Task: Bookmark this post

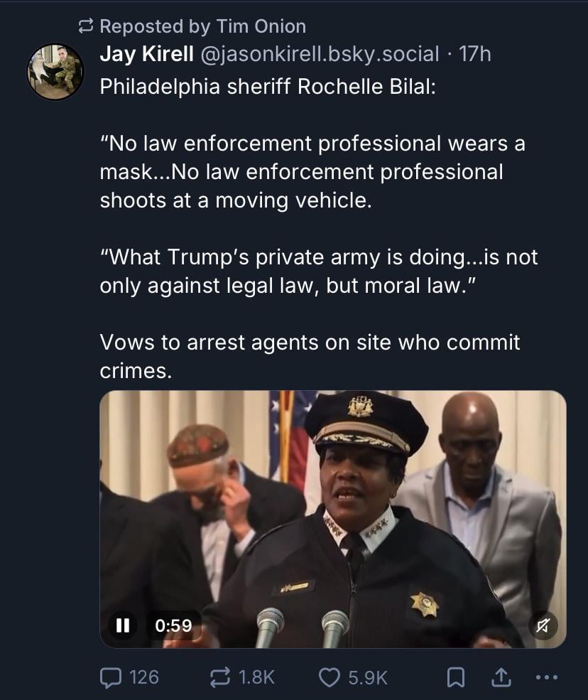Action: pos(457,677)
